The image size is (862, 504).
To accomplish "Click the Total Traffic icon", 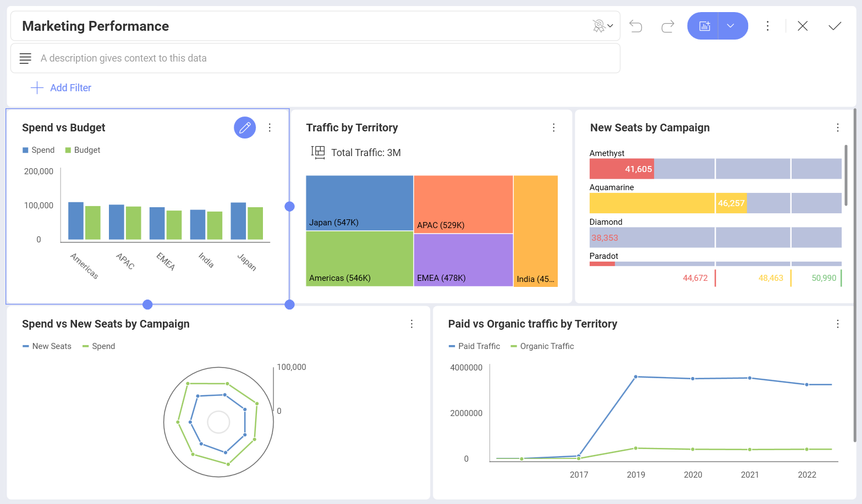I will 318,152.
